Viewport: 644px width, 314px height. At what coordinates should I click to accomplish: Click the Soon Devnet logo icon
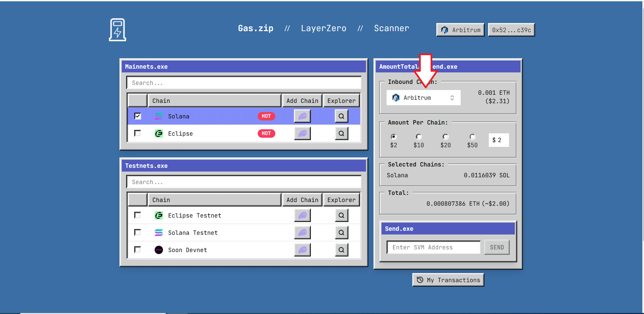point(159,250)
